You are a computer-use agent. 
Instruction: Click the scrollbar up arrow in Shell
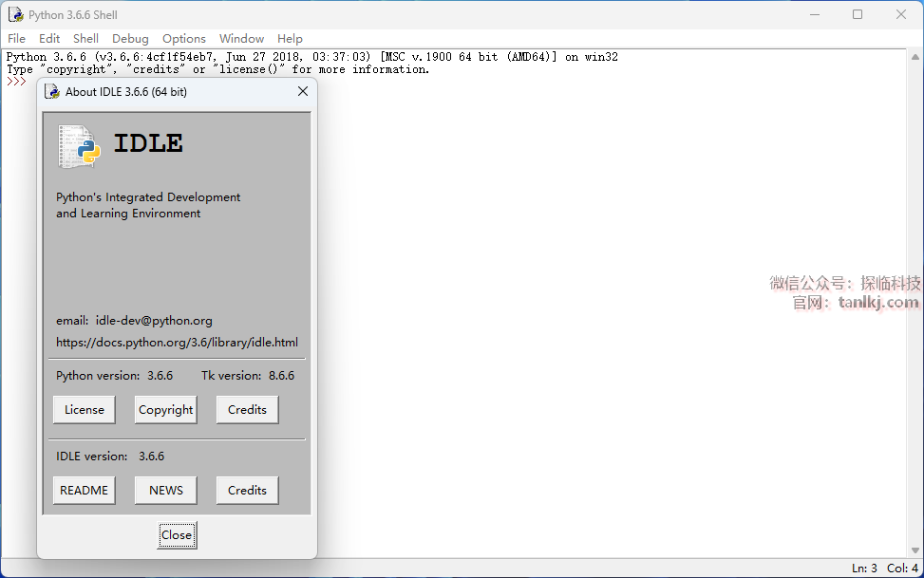[915, 57]
